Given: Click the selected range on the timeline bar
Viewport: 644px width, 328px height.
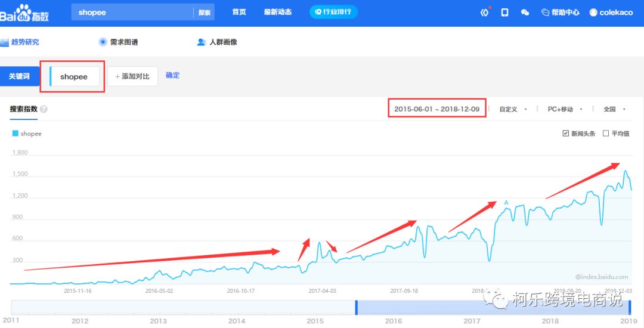Looking at the screenshot, I should pyautogui.click(x=493, y=308).
